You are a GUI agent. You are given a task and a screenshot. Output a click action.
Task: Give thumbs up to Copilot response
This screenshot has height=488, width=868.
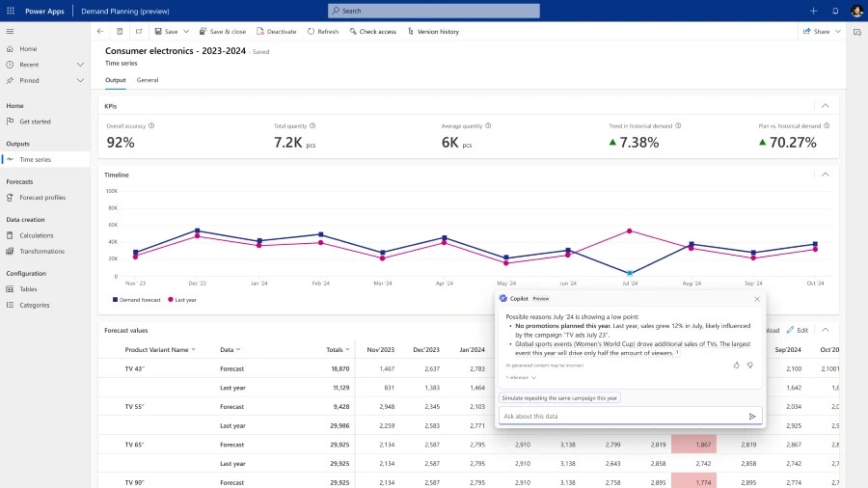tap(736, 366)
